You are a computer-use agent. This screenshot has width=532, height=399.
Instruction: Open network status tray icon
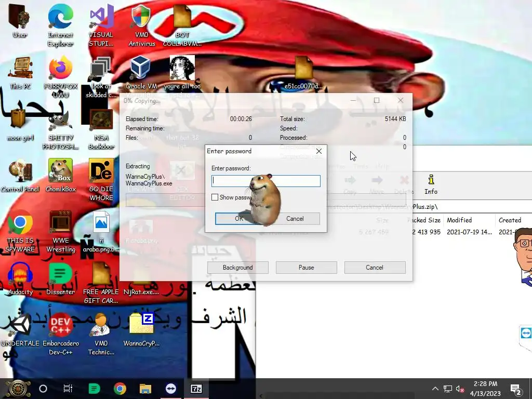448,389
